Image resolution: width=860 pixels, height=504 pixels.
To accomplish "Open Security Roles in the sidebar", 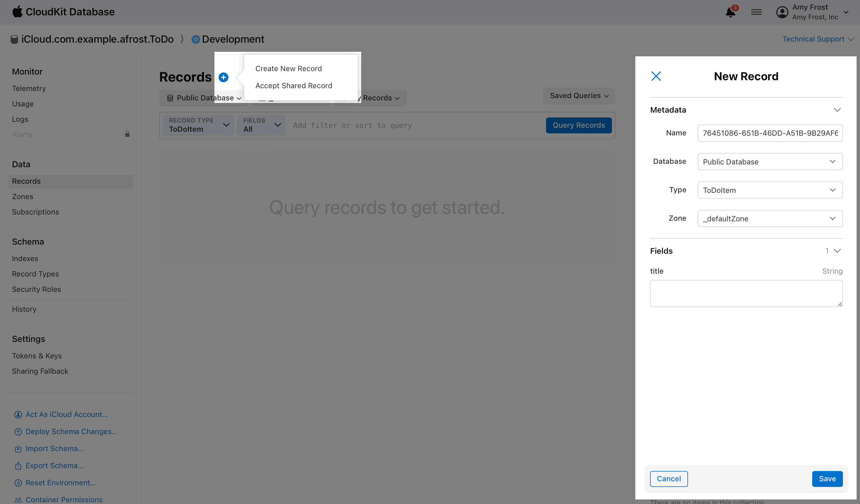I will 36,289.
